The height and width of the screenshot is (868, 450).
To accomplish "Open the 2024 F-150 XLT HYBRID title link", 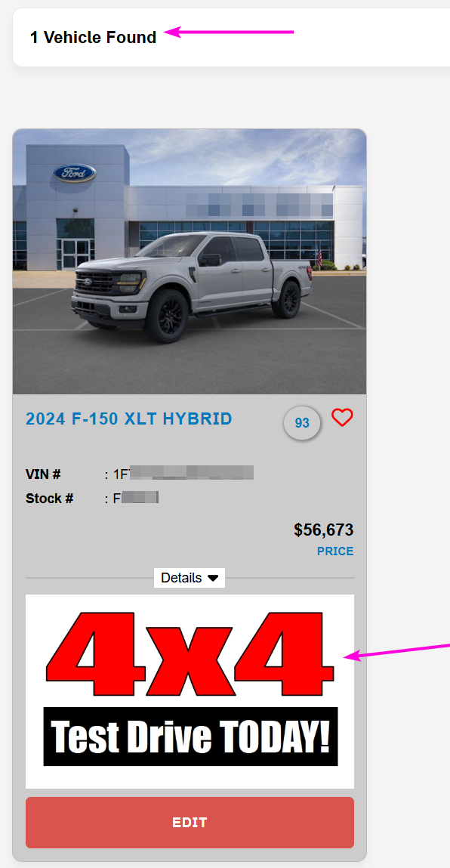I will click(x=129, y=419).
